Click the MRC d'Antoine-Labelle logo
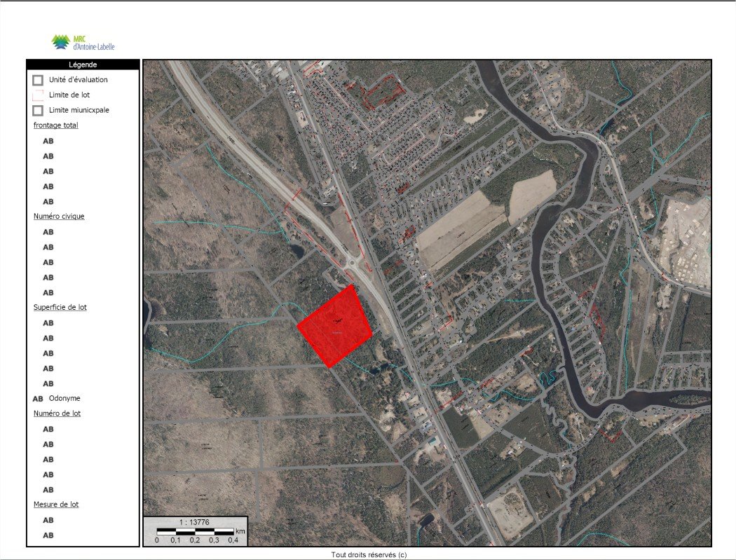Viewport: 736px width, 560px height. coord(83,42)
